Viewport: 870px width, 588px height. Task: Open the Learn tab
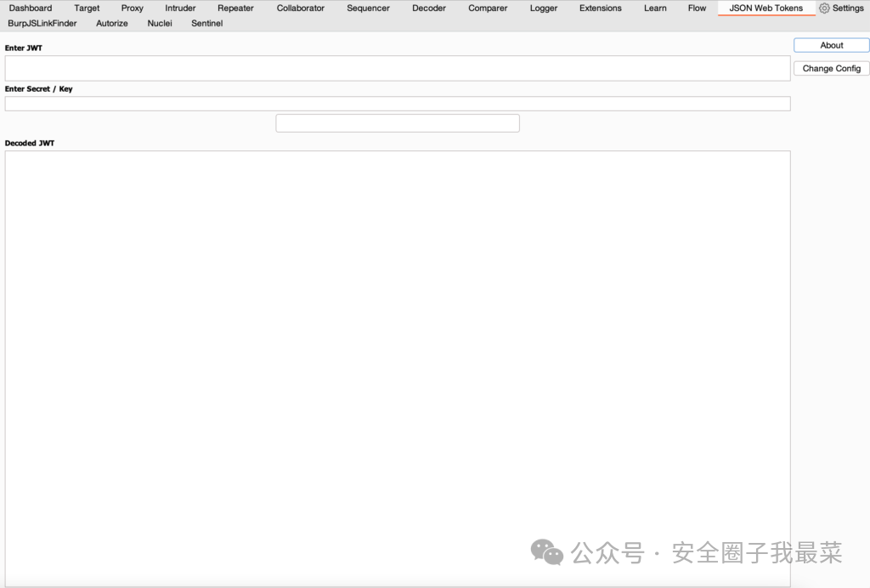click(655, 8)
